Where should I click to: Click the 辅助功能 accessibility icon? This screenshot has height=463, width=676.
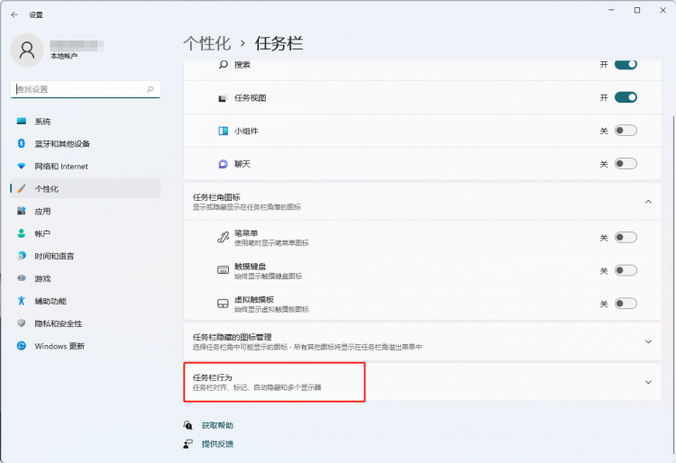pyautogui.click(x=21, y=300)
